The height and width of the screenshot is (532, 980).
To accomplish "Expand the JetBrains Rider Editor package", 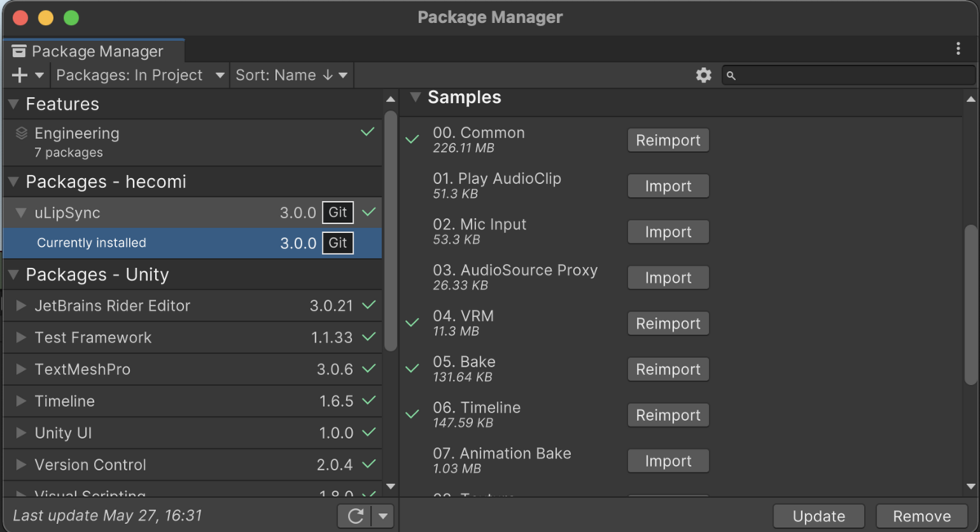I will coord(21,306).
